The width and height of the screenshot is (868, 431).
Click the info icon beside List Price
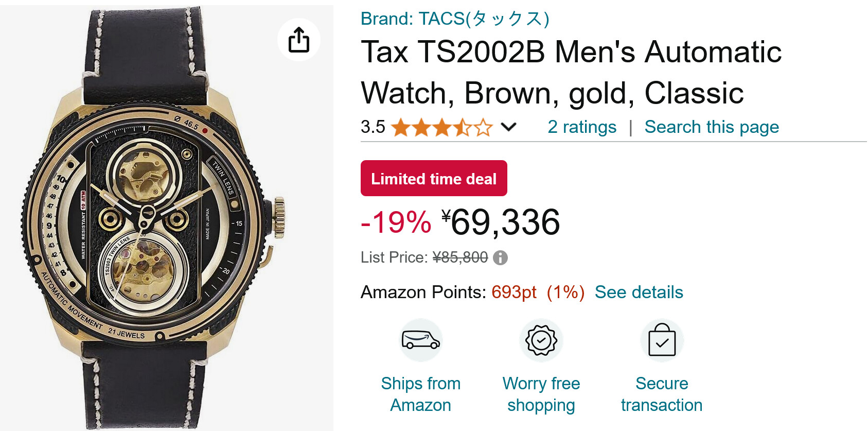click(x=500, y=257)
